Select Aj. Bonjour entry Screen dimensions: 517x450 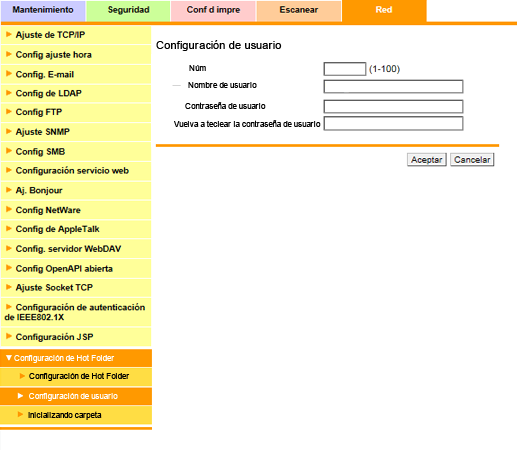click(x=76, y=190)
